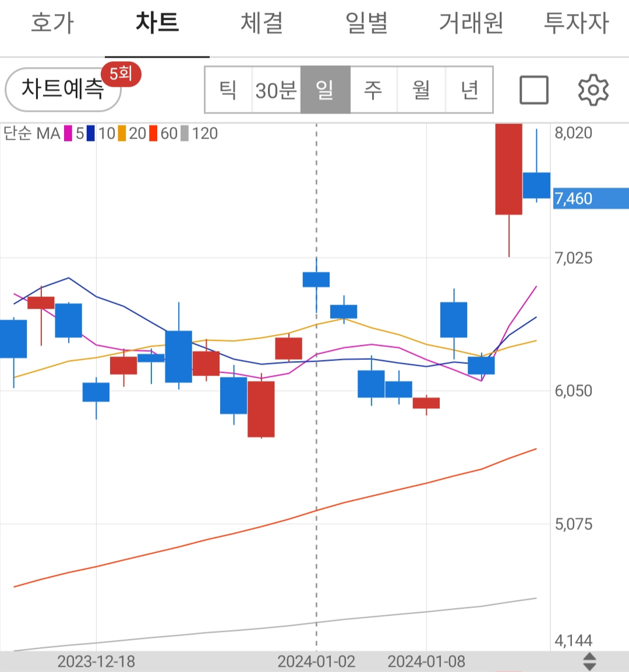Click the orange MA 20 color swatch

pyautogui.click(x=122, y=133)
